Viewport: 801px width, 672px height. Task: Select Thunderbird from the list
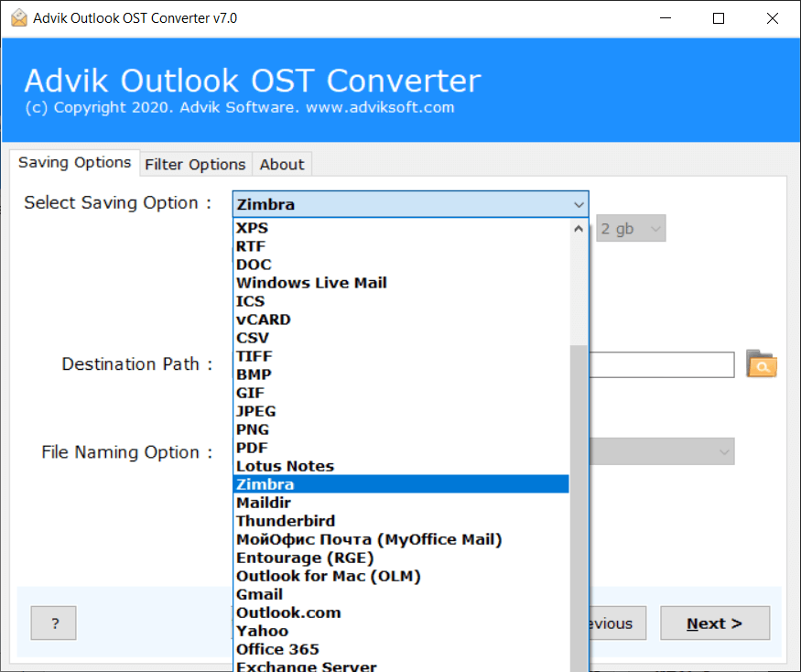click(401, 521)
